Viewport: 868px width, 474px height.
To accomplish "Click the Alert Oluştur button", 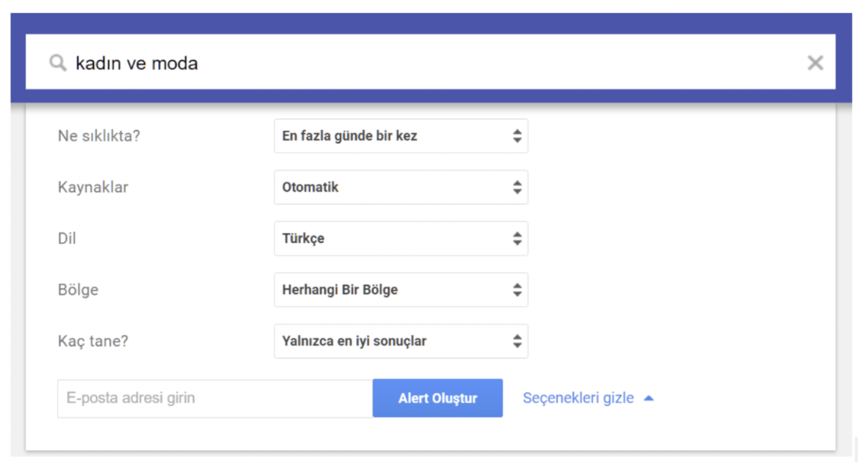I will pos(438,398).
